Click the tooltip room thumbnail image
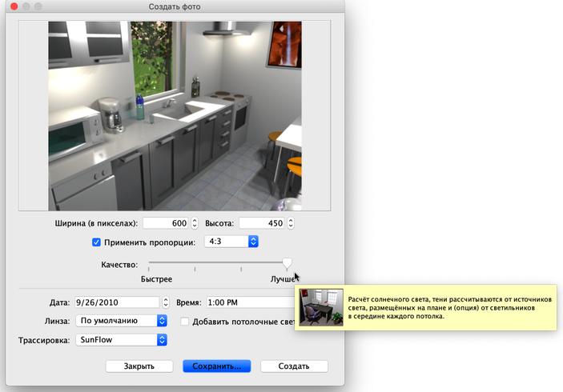The width and height of the screenshot is (563, 392). 321,307
